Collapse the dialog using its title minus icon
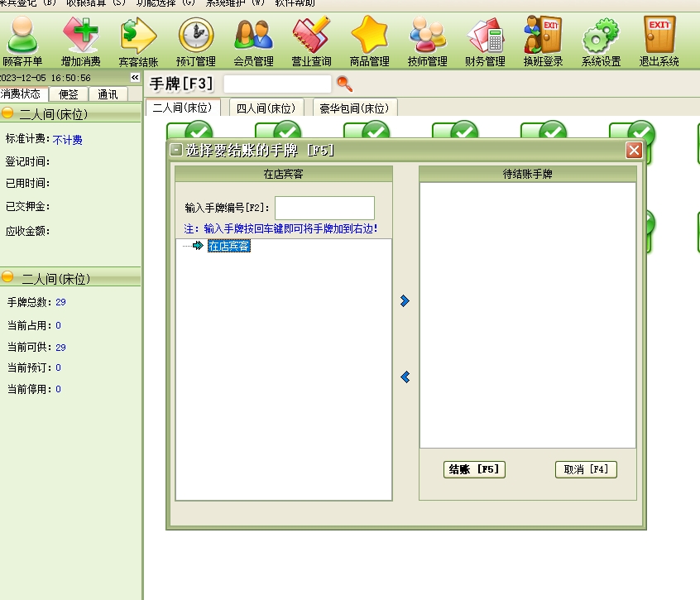This screenshot has width=700, height=600. coord(176,150)
